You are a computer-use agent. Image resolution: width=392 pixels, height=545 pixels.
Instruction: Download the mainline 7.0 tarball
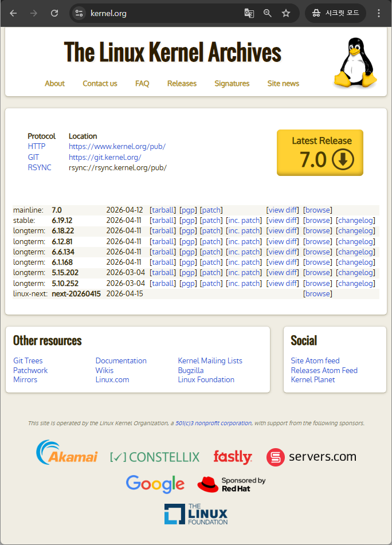(x=163, y=210)
